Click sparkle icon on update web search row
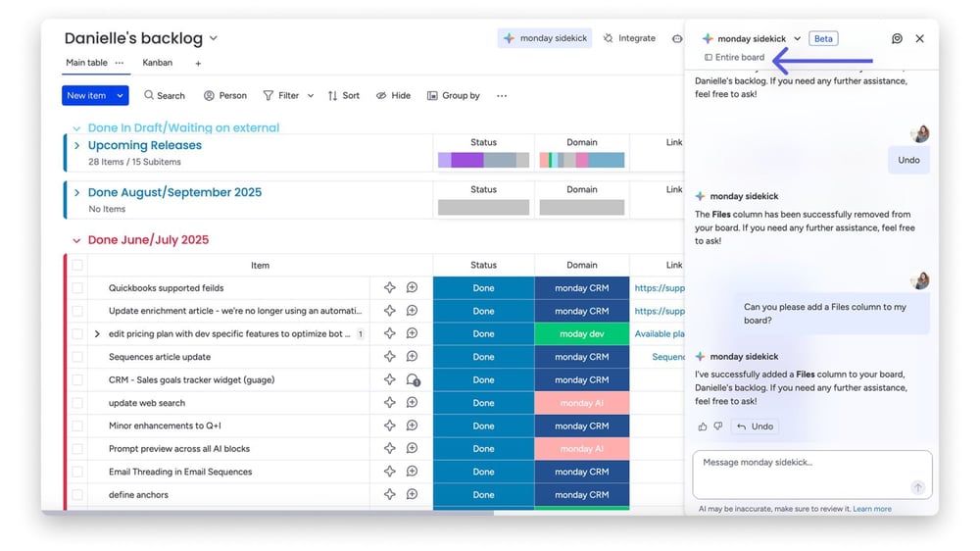This screenshot has width=980, height=551. [389, 403]
